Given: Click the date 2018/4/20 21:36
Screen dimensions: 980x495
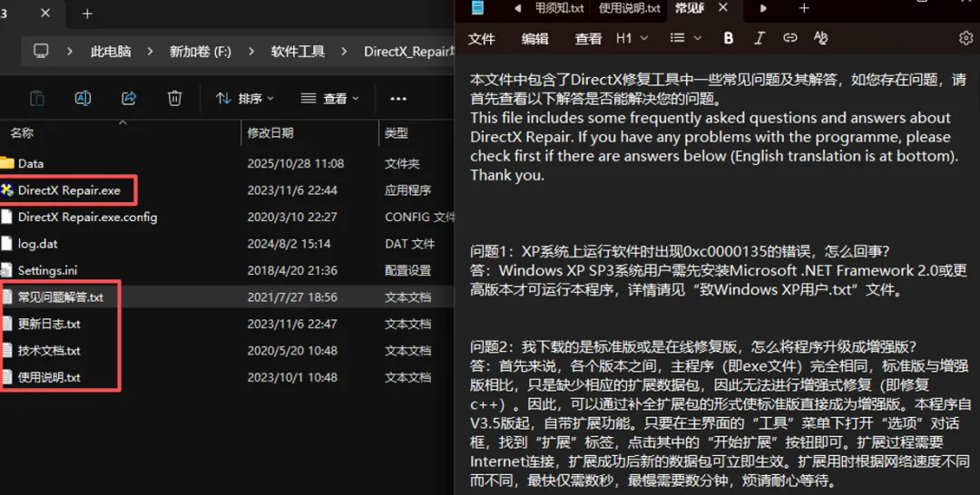Looking at the screenshot, I should (x=292, y=270).
